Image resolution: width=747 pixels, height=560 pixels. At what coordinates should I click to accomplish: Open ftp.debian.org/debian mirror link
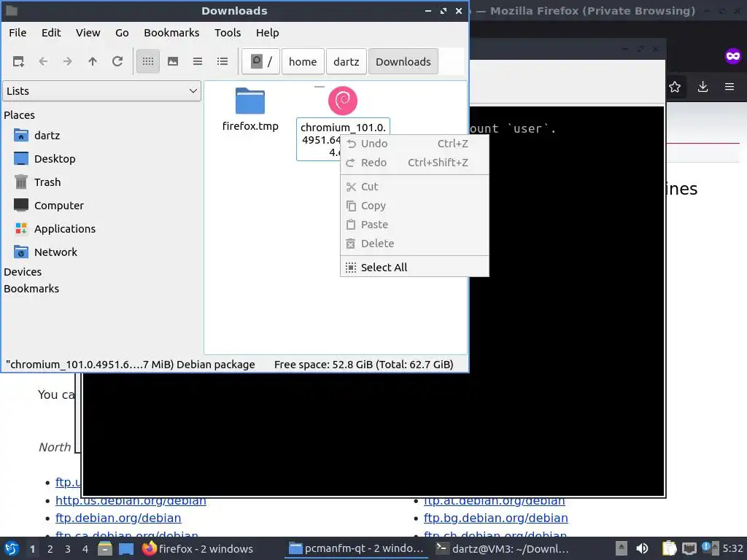pos(118,518)
